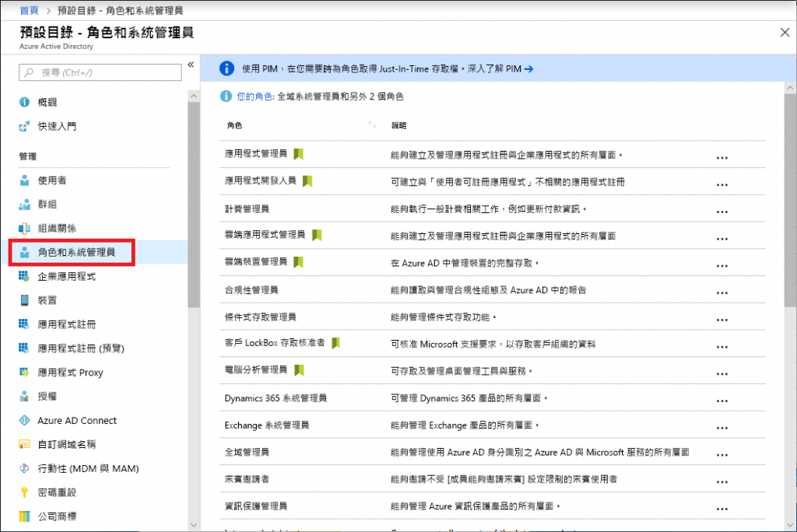Select 企業應用程式 menu item

tap(67, 276)
